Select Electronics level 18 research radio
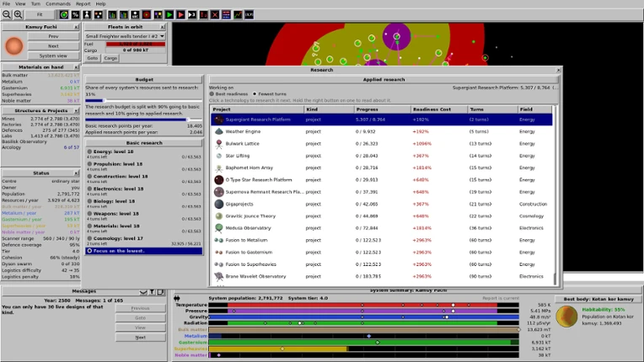 click(89, 189)
